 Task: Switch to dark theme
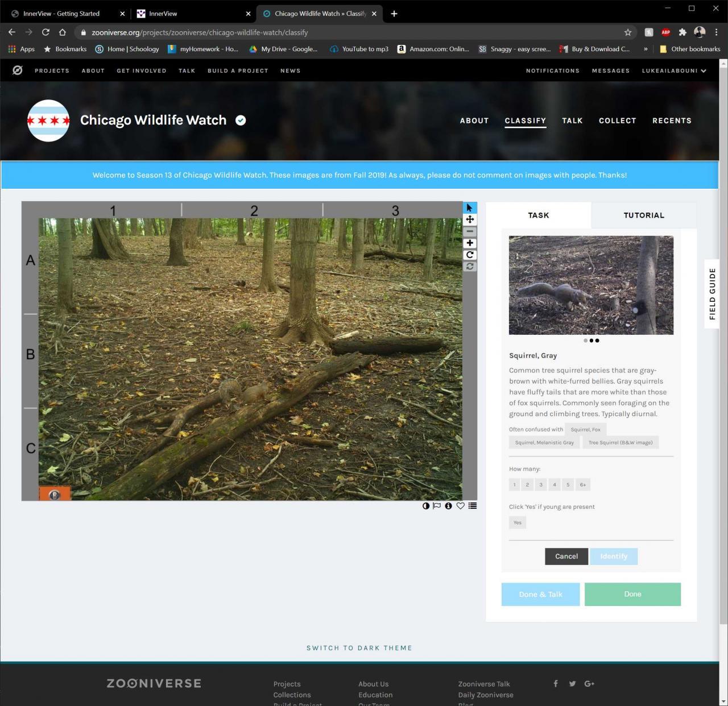click(359, 648)
